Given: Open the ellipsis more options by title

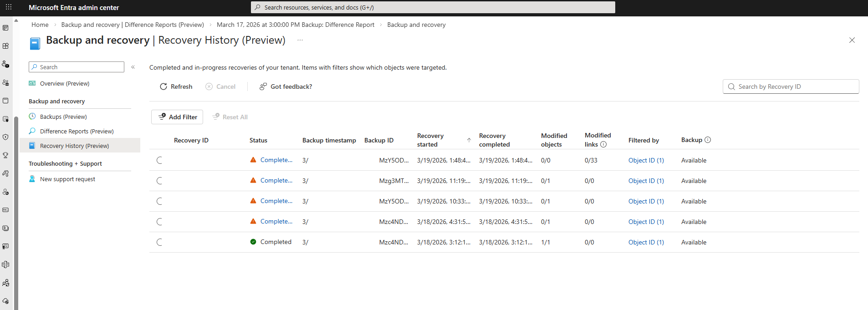Looking at the screenshot, I should click(x=300, y=40).
